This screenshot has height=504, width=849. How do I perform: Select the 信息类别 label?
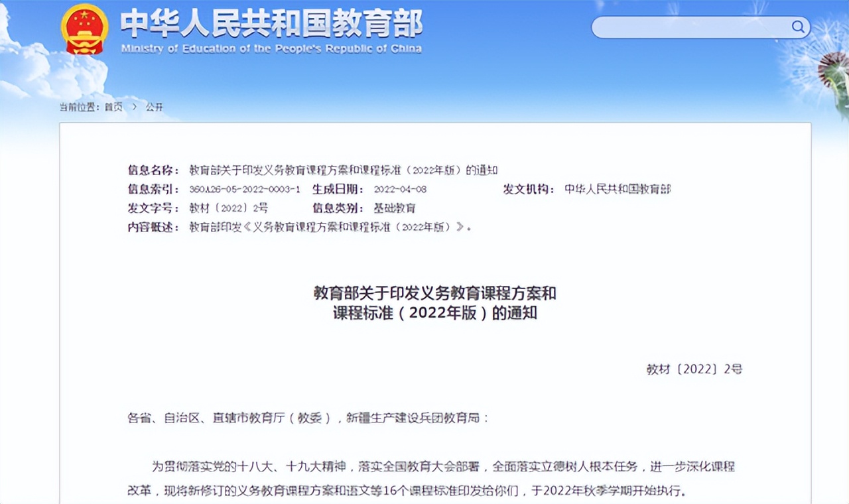click(x=338, y=208)
